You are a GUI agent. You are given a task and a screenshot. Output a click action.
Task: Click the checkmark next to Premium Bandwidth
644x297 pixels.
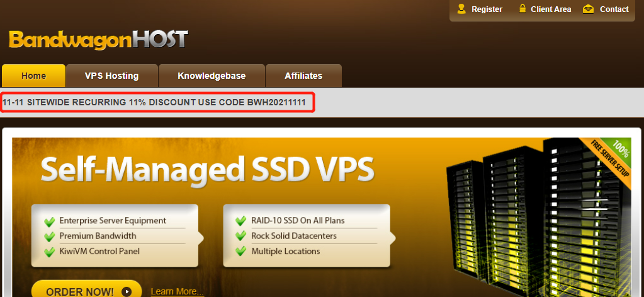click(49, 236)
